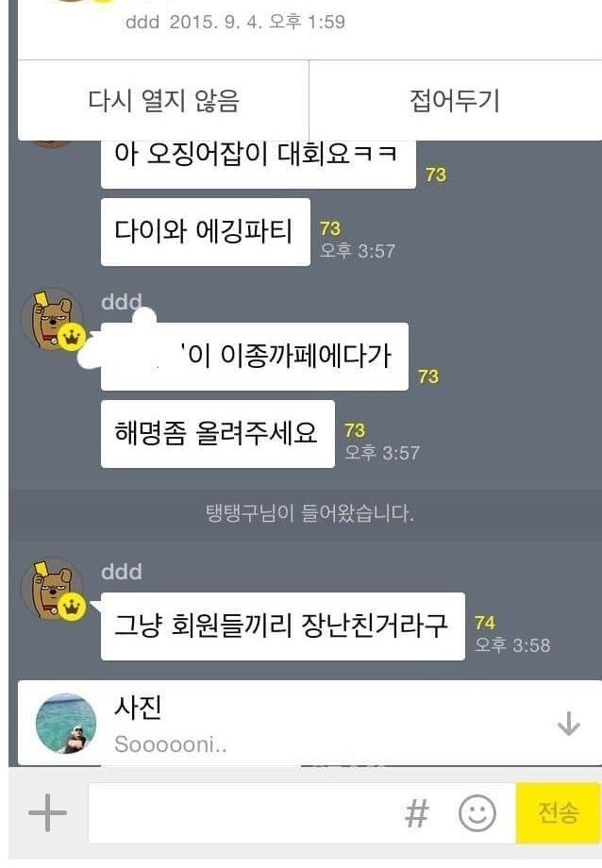
Task: Select 접어두기 to fold notice
Action: click(x=455, y=100)
